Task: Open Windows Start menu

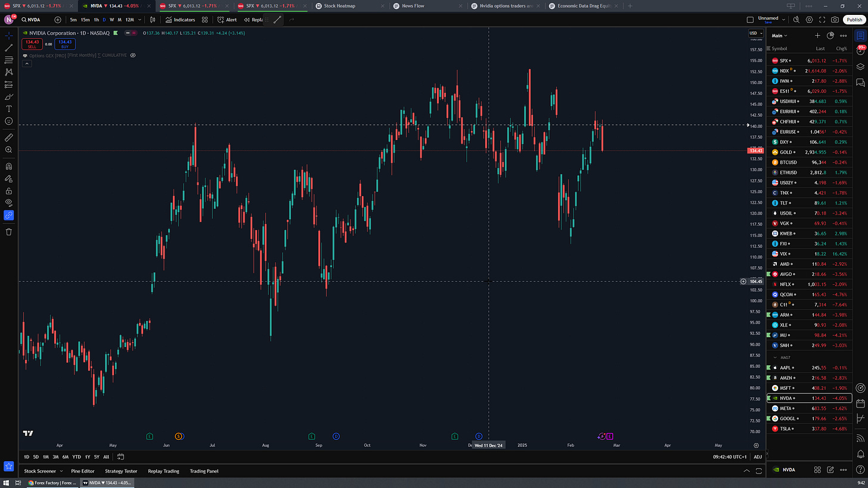Action: [6, 483]
